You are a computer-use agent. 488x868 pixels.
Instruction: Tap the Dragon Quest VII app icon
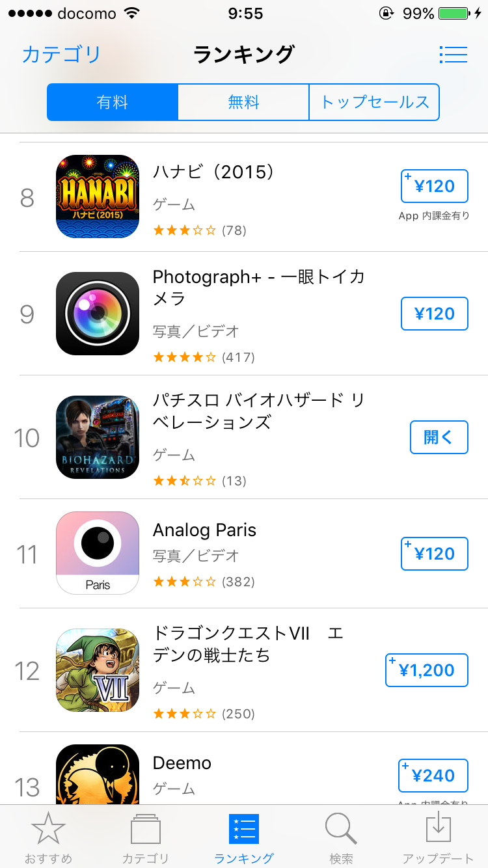tap(98, 670)
